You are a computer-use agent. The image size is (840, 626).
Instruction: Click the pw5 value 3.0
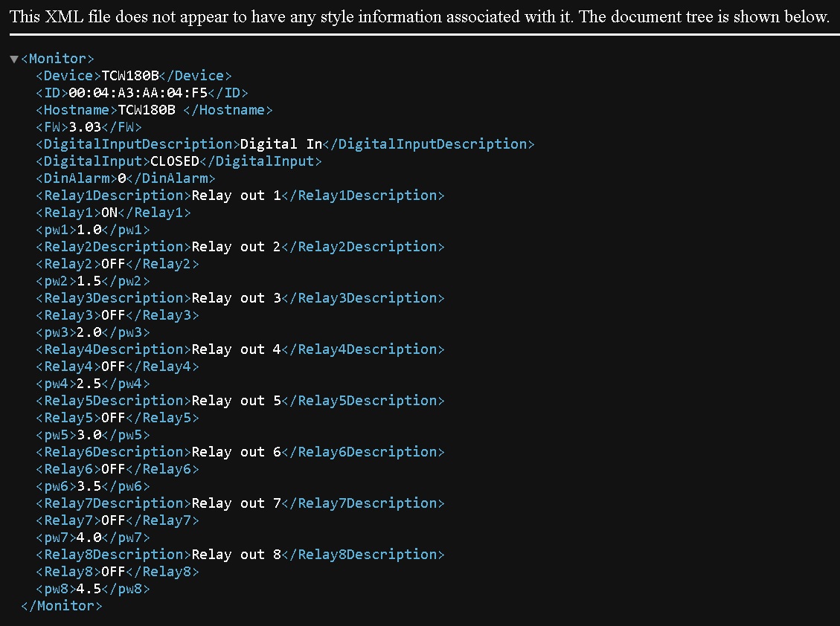click(x=89, y=435)
